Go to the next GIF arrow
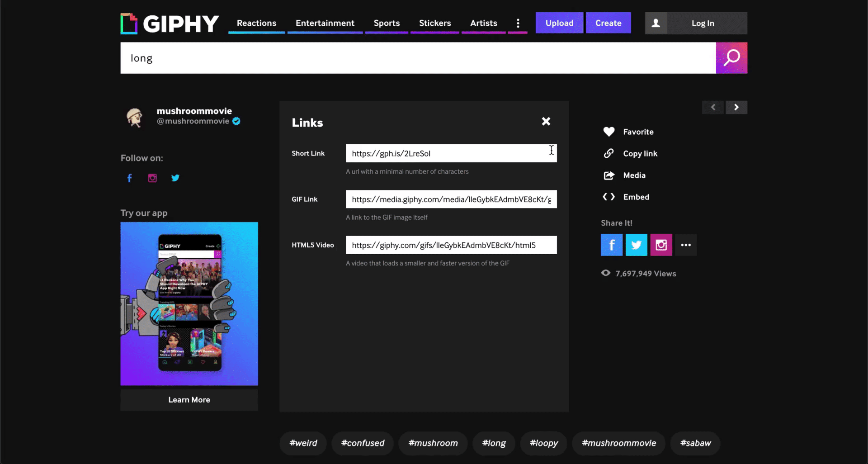Screen dimensions: 868x464 [x=736, y=107]
